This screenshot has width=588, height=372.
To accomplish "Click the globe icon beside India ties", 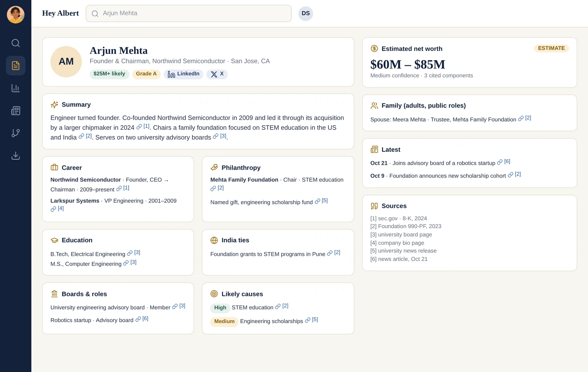I will pos(214,240).
